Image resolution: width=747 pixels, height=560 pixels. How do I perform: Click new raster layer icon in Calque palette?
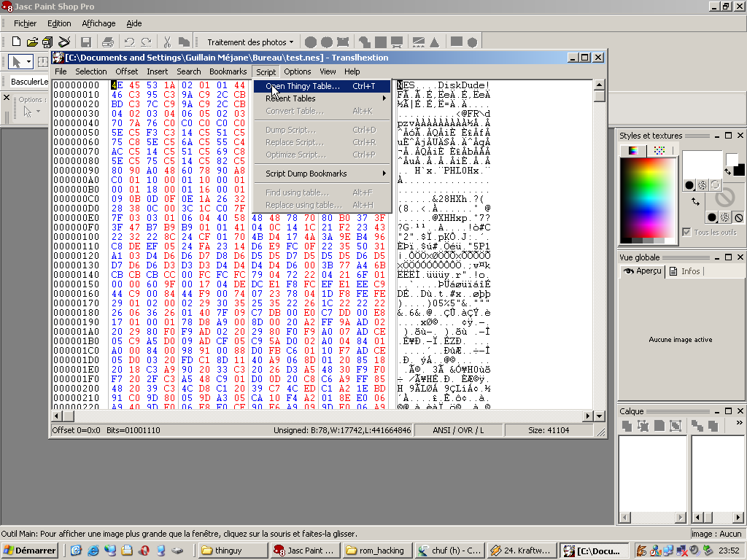click(627, 426)
